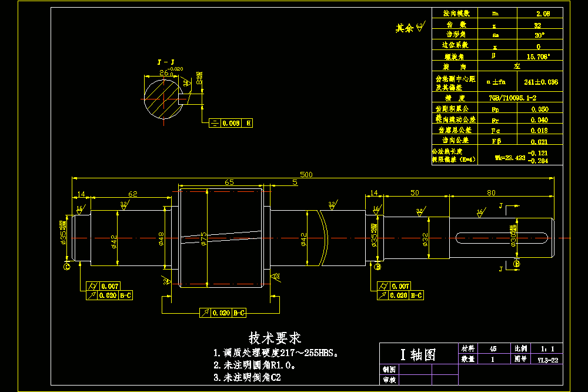Image resolution: width=588 pixels, height=392 pixels.
Task: Click the '62' length dimension
Action: (133, 194)
